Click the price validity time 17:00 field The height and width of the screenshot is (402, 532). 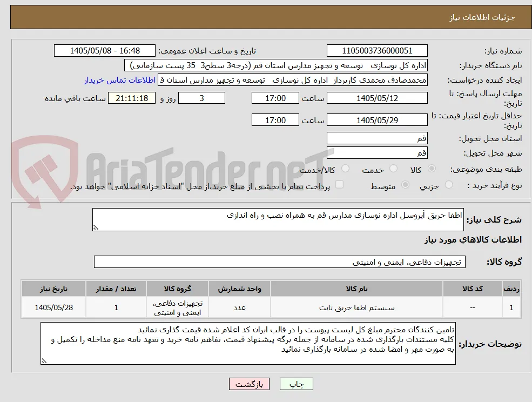[x=275, y=120]
